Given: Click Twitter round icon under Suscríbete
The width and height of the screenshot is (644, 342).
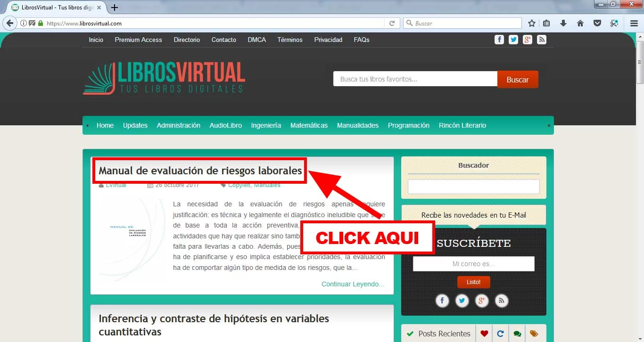Looking at the screenshot, I should click(x=462, y=301).
